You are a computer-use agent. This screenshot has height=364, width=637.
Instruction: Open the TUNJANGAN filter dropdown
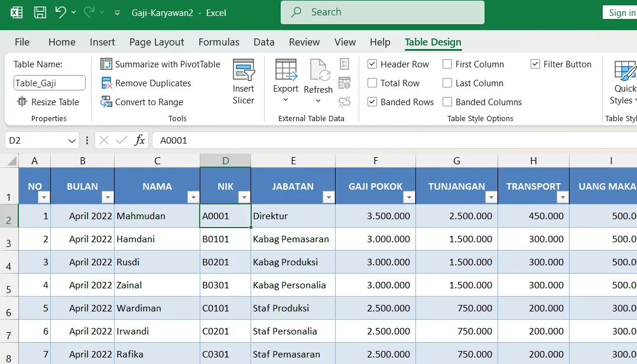[x=491, y=197]
